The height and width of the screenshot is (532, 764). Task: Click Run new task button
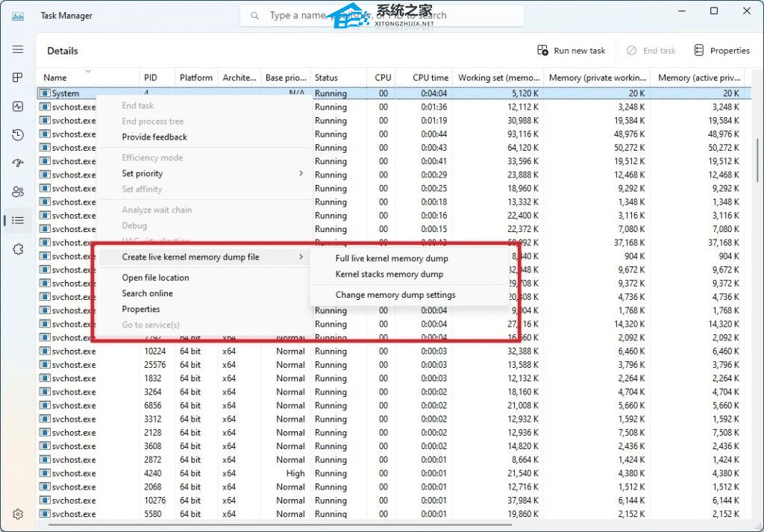pyautogui.click(x=572, y=51)
